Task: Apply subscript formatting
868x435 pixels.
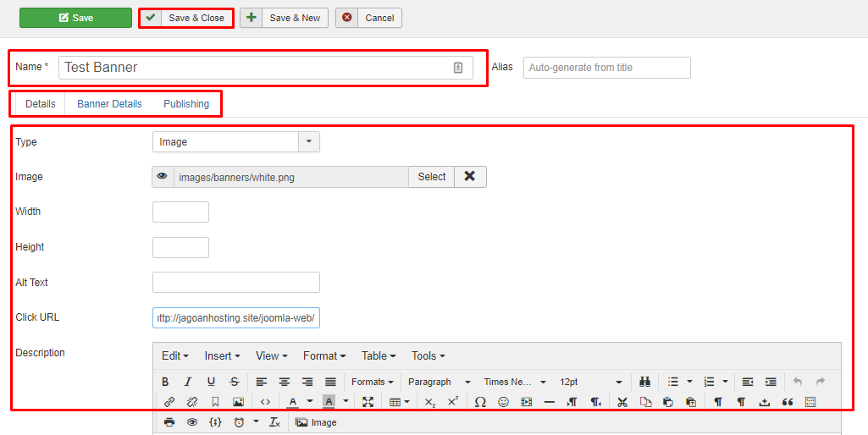Action: pos(430,402)
